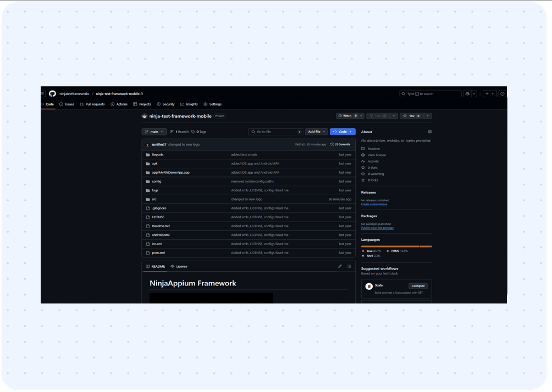Open the Pull requests section
The image size is (552, 392).
pos(92,104)
